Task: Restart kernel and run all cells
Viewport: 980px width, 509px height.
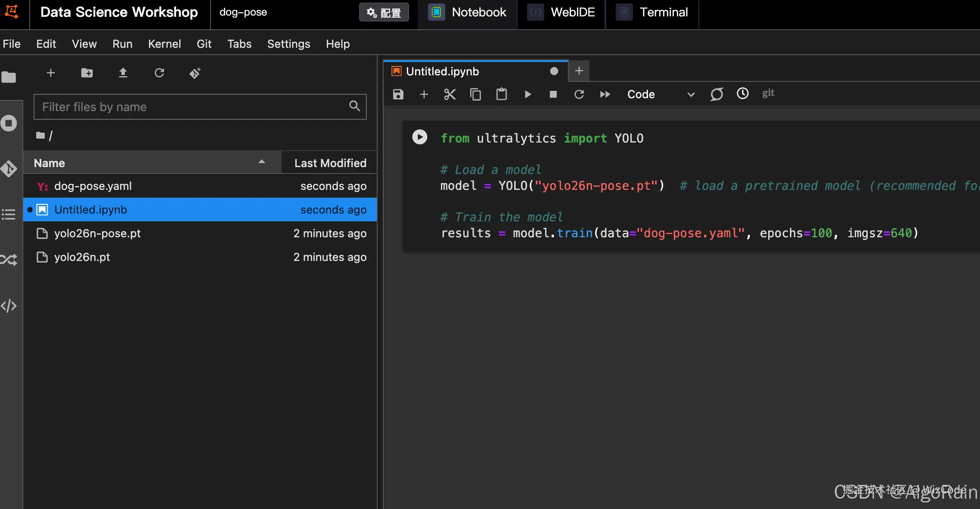Action: point(605,94)
